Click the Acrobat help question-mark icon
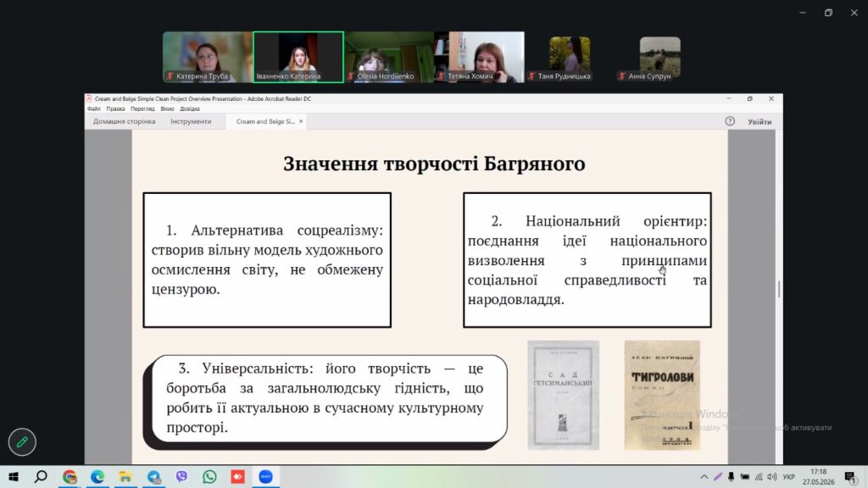The width and height of the screenshot is (868, 488). tap(730, 121)
